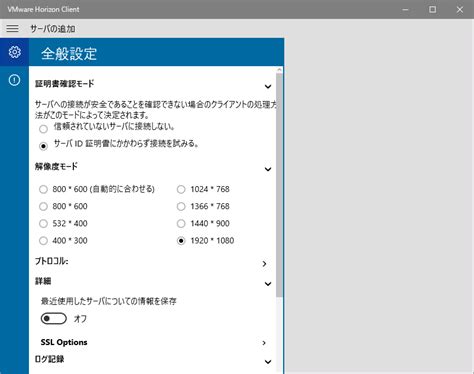Open the プロトコル arrow
This screenshot has height=374, width=474.
264,264
